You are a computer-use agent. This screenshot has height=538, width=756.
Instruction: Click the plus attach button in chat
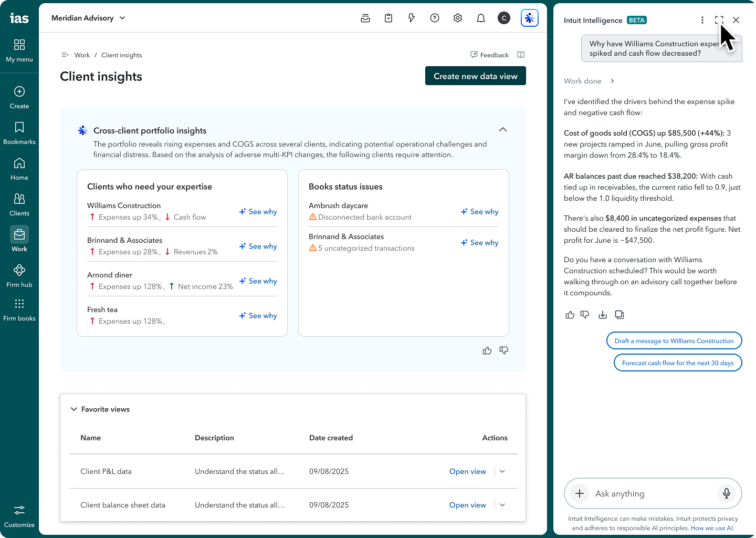point(580,493)
